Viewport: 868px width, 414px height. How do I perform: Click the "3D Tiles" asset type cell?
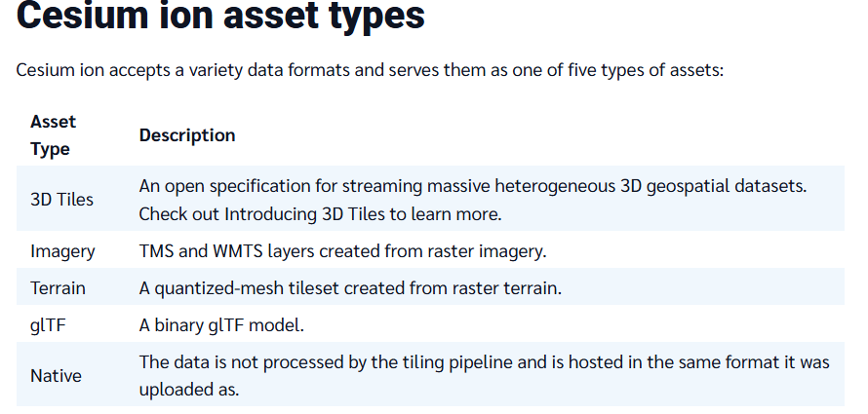point(61,199)
